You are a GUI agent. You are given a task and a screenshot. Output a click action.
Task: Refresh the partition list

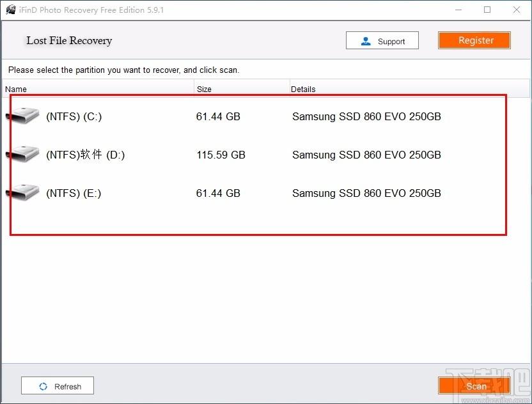[58, 385]
